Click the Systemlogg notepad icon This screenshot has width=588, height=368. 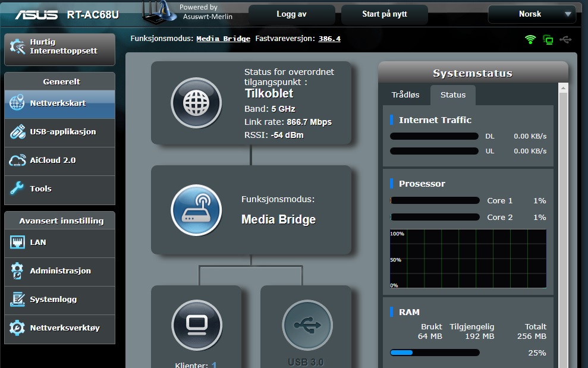click(17, 300)
